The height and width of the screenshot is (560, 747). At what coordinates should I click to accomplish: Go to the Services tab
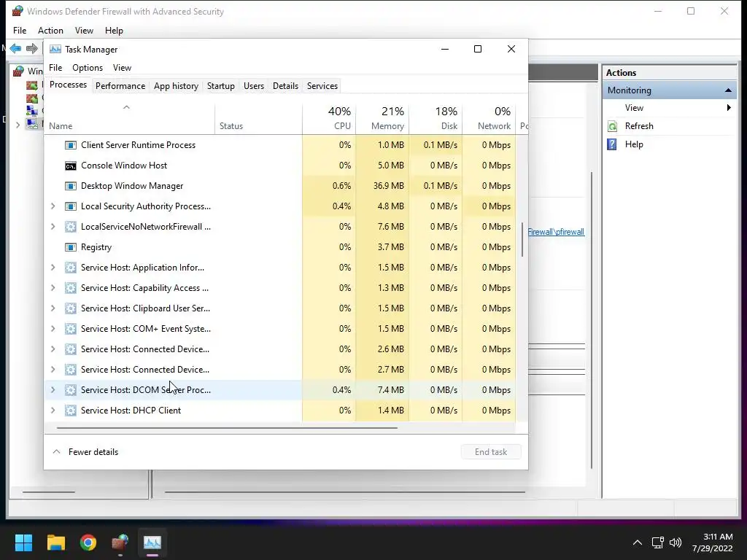click(x=322, y=86)
